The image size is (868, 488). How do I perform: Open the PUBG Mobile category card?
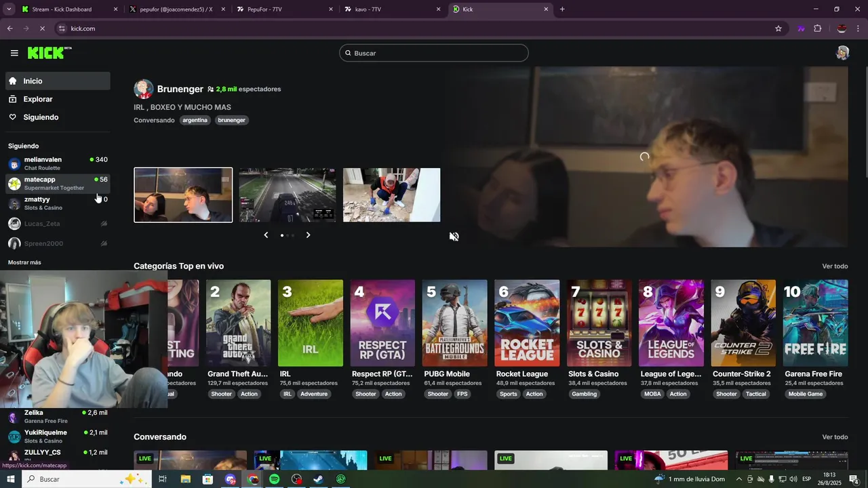454,323
